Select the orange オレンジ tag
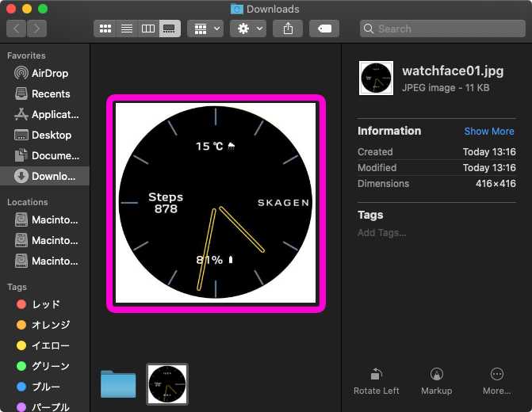Viewport: 532px width, 412px height. click(x=44, y=325)
